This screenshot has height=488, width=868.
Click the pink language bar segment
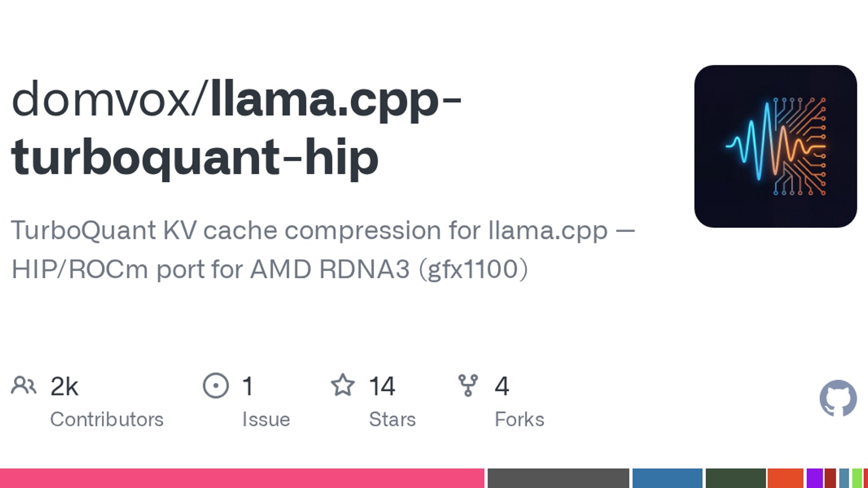242,478
